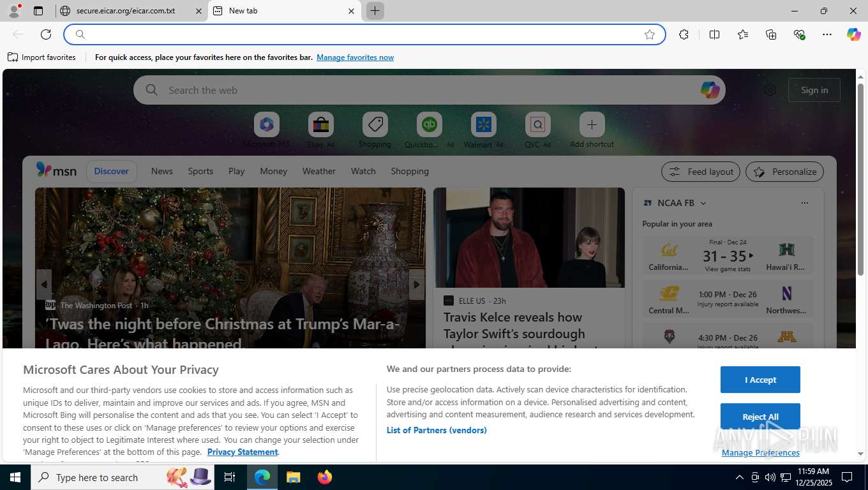Open Manage favorites now link
Viewport: 868px width, 490px height.
(x=355, y=57)
